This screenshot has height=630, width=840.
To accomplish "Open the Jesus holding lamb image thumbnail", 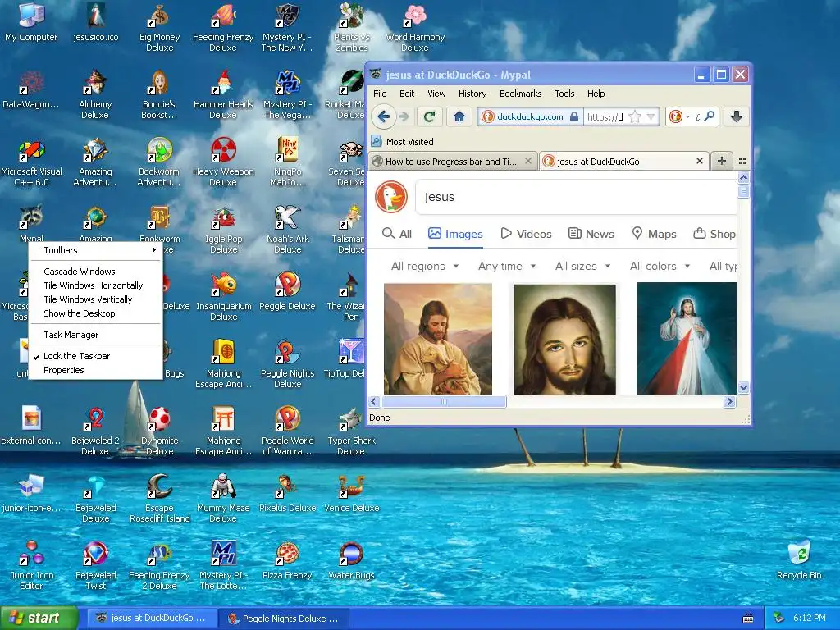I will click(438, 339).
